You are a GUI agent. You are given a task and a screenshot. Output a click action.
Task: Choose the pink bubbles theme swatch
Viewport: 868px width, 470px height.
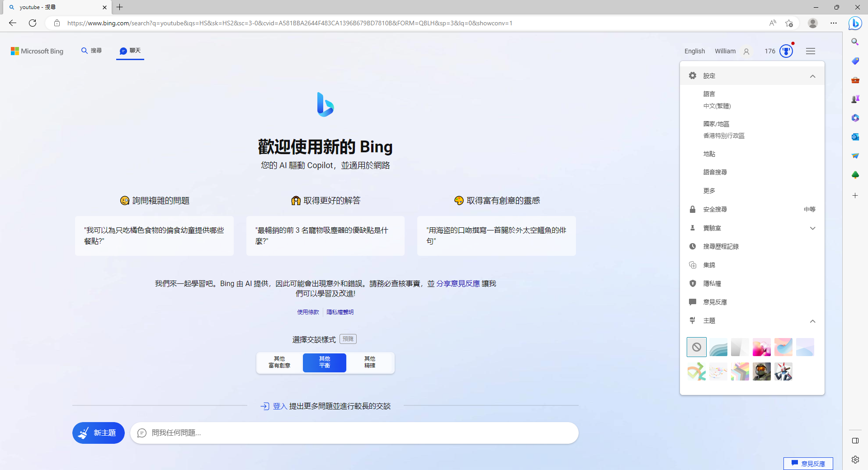(x=762, y=347)
